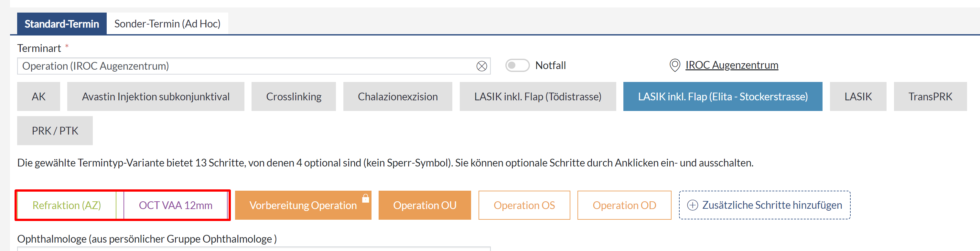Select the Standard-Termin tab
Viewport: 980px width, 251px height.
62,24
